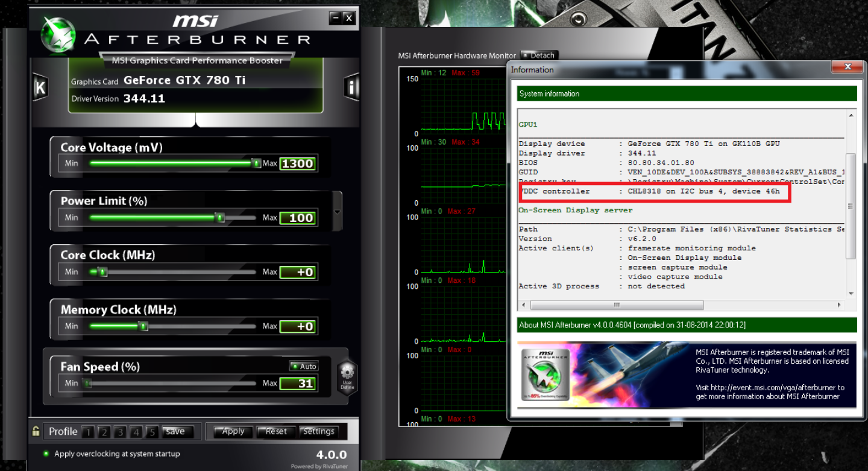Click the 'About MSI Afterburner v4.0.0.4604' header
Viewport: 868px width, 471px height.
point(687,325)
